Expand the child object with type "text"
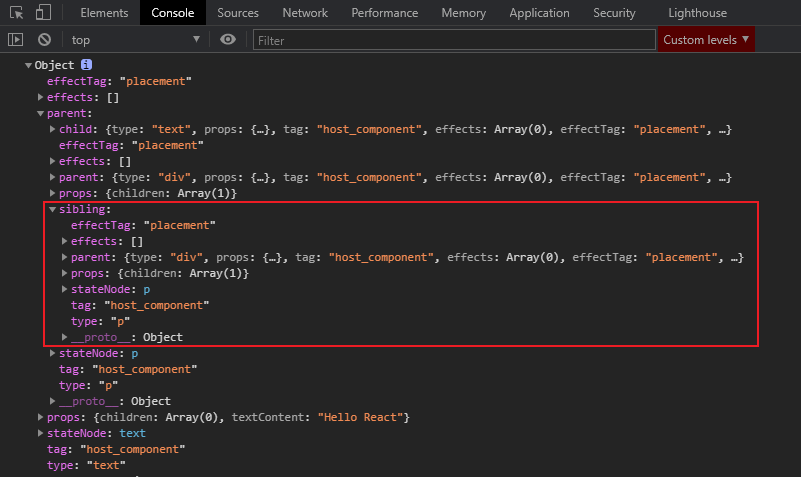Screen dimensions: 801x477 tap(53, 129)
